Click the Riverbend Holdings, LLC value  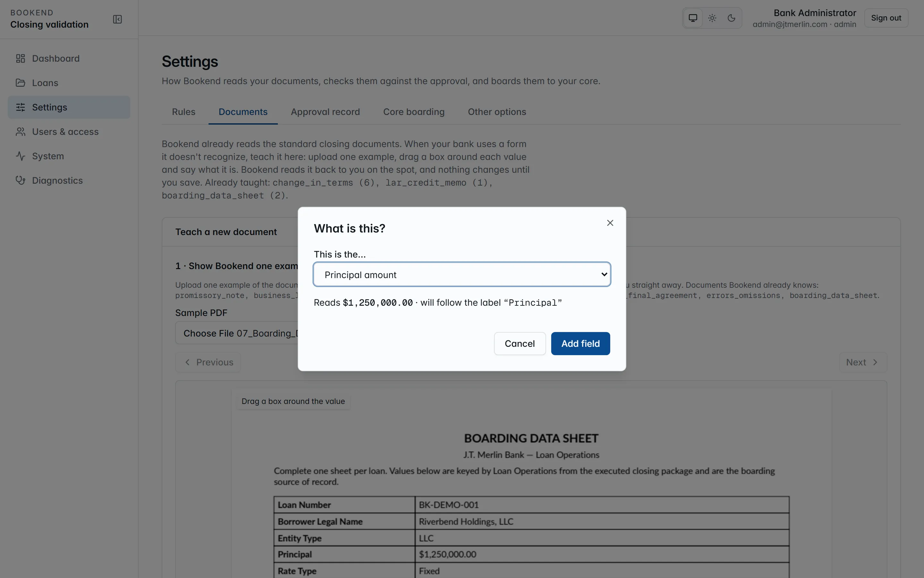click(466, 521)
